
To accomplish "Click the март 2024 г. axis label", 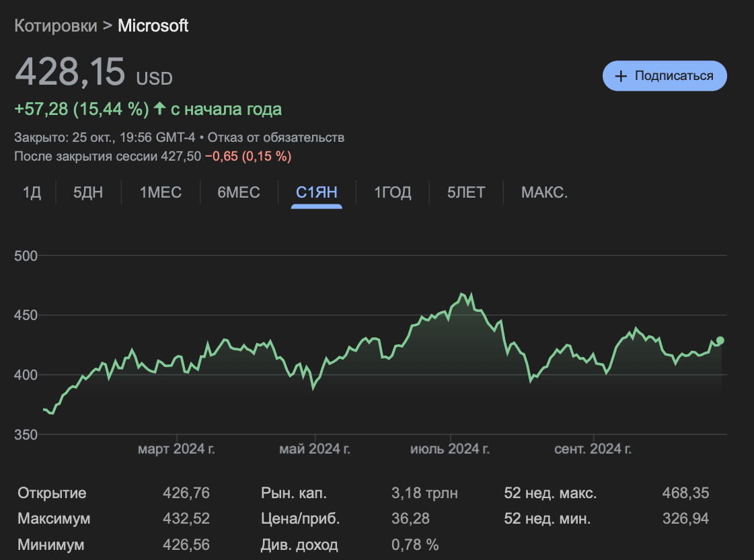I will coord(176,449).
